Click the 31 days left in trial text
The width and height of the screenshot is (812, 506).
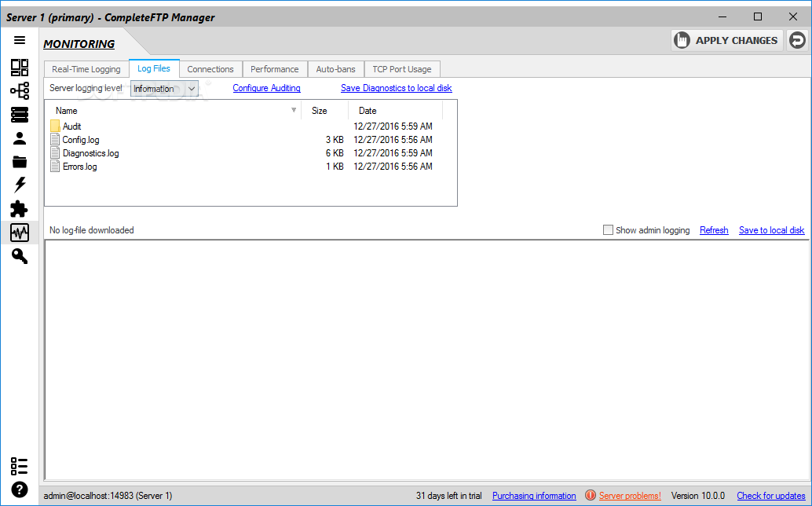click(x=448, y=496)
